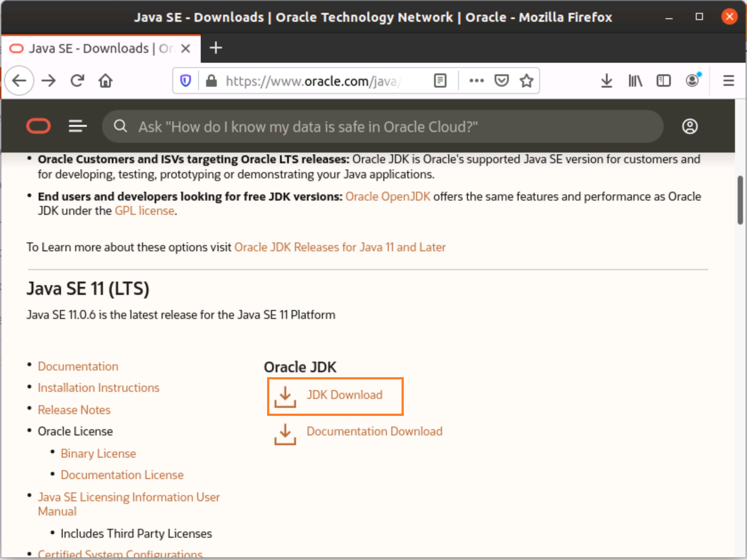Go back to the previous page

coord(19,81)
